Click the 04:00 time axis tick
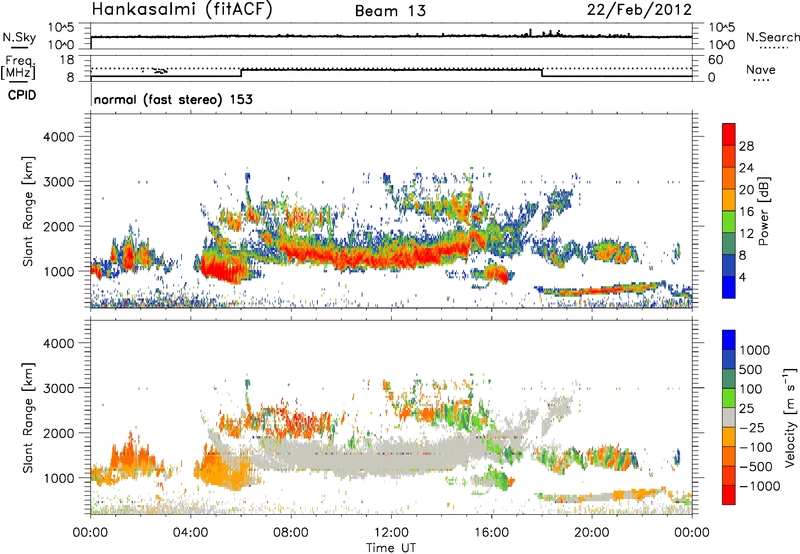Image resolution: width=800 pixels, height=554 pixels. pos(191,533)
